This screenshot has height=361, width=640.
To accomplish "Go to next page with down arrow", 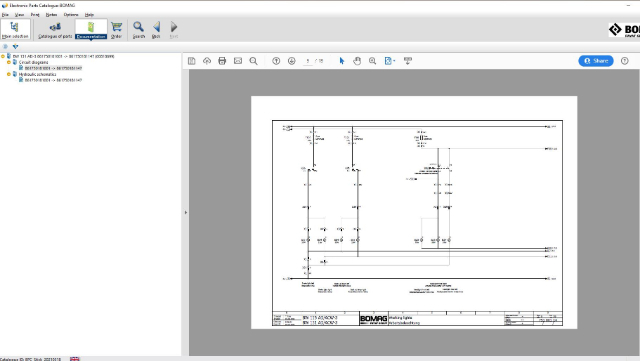I will click(291, 61).
